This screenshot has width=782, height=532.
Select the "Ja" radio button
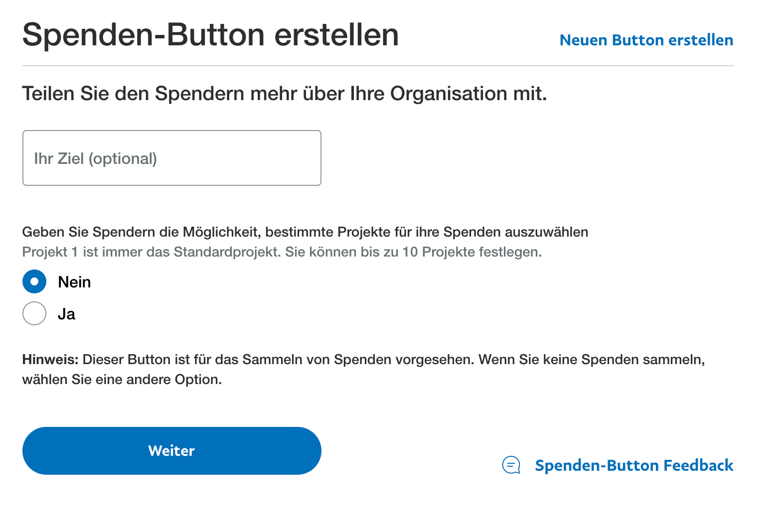coord(34,314)
